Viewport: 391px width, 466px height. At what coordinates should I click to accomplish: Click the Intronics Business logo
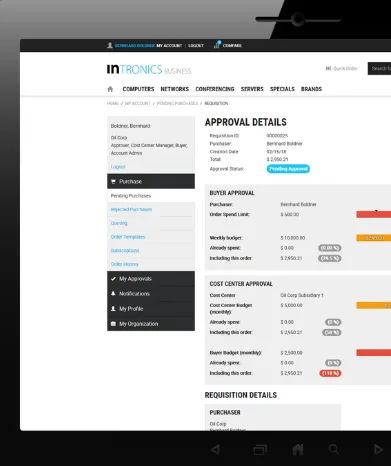coord(149,69)
